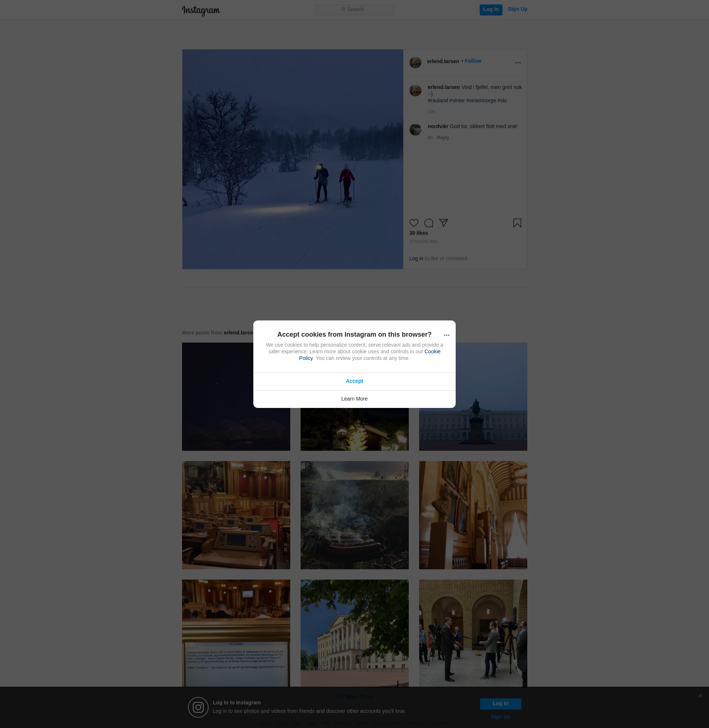The height and width of the screenshot is (728, 709).
Task: Open post options three-dots menu
Action: coord(518,62)
